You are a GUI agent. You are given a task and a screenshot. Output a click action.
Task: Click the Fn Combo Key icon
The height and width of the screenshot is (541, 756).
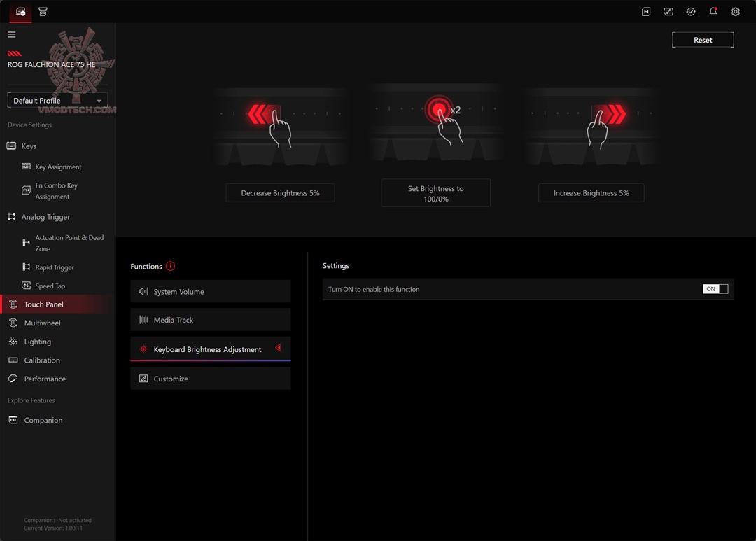[x=26, y=190]
